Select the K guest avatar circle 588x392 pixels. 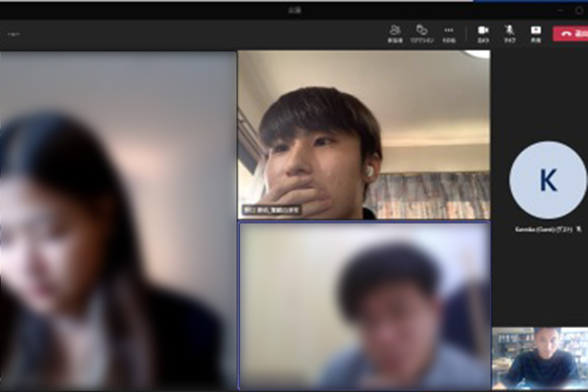coord(548,180)
